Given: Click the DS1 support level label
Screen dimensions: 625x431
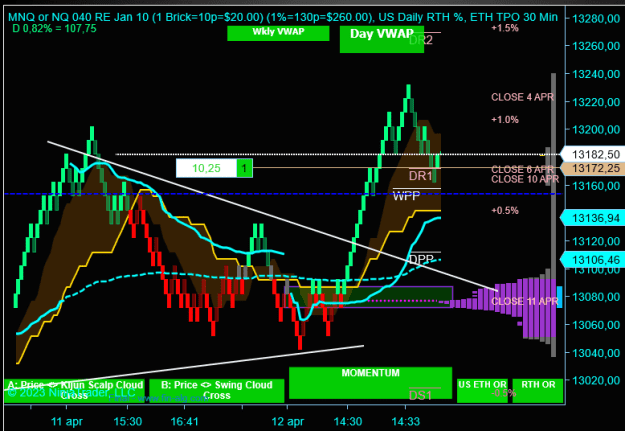Looking at the screenshot, I should 421,396.
